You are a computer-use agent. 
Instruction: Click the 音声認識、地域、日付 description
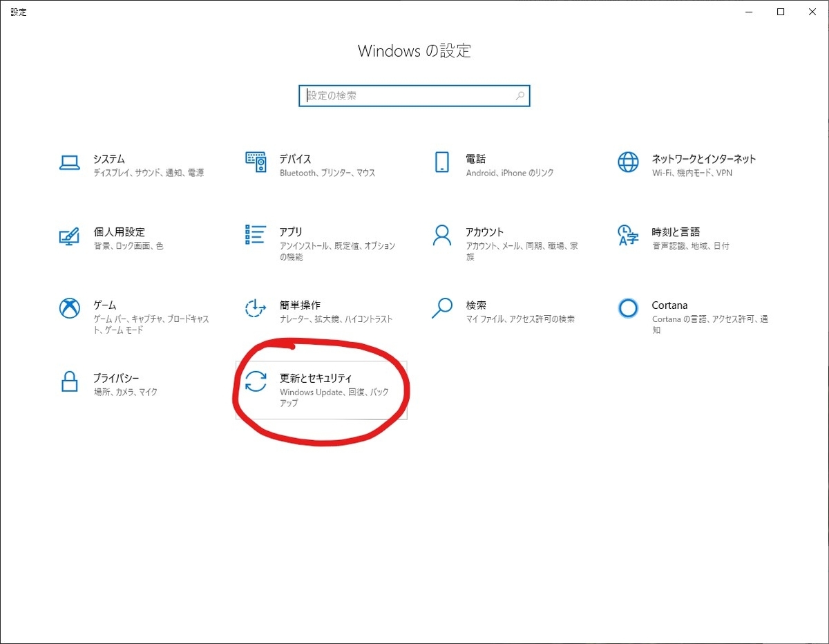click(x=691, y=246)
